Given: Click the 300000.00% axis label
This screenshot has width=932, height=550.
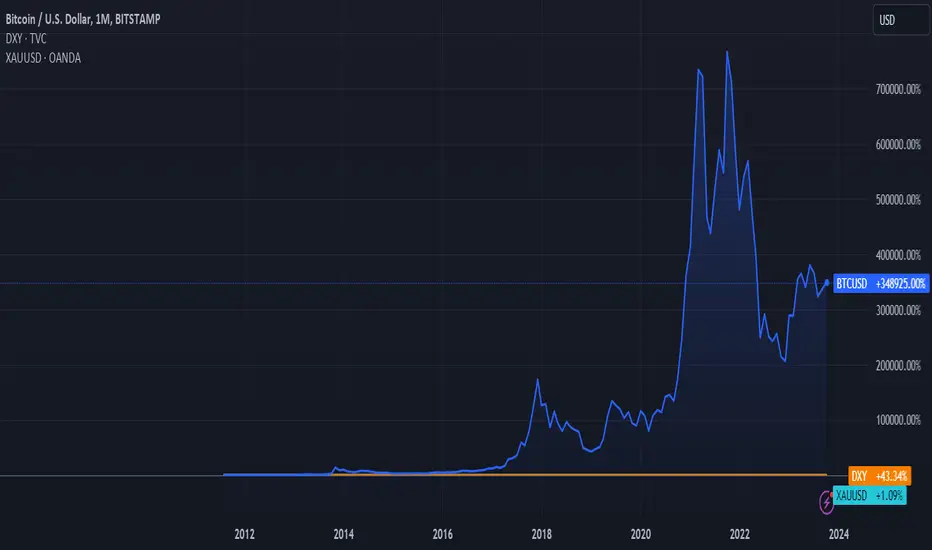Looking at the screenshot, I should point(898,310).
